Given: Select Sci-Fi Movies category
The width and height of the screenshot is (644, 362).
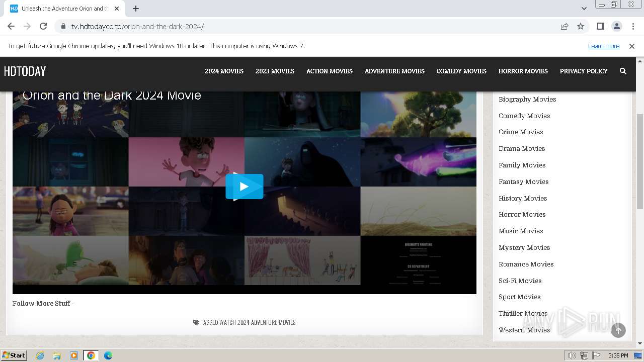Looking at the screenshot, I should click(x=520, y=281).
